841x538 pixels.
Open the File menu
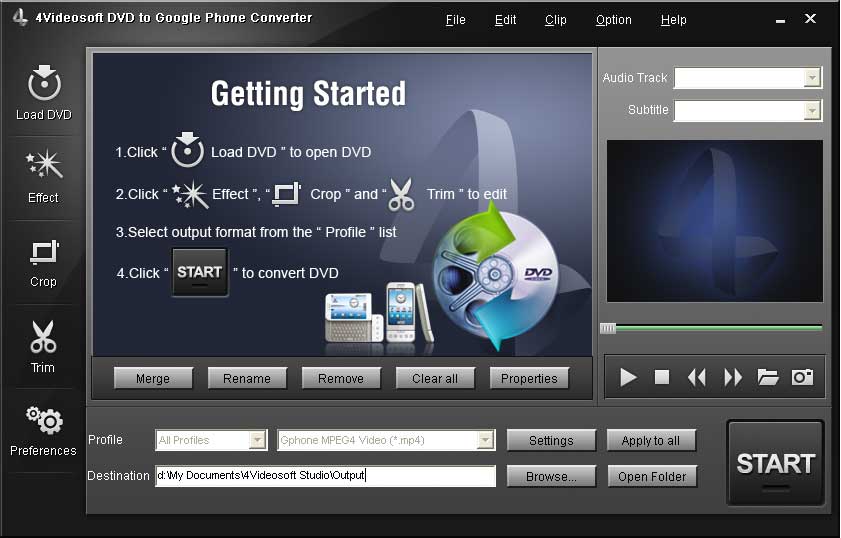(x=455, y=20)
